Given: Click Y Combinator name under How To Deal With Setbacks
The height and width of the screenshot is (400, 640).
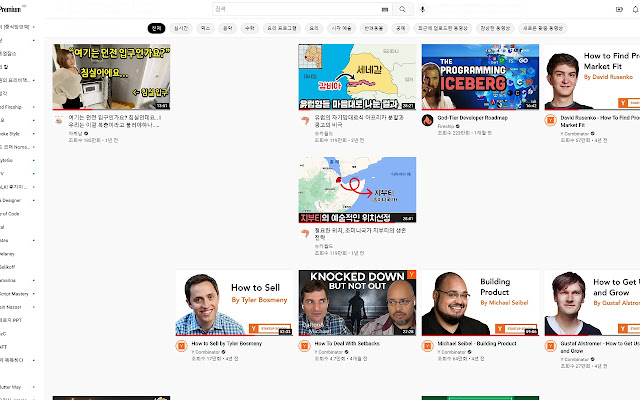Looking at the screenshot, I should click(329, 352).
